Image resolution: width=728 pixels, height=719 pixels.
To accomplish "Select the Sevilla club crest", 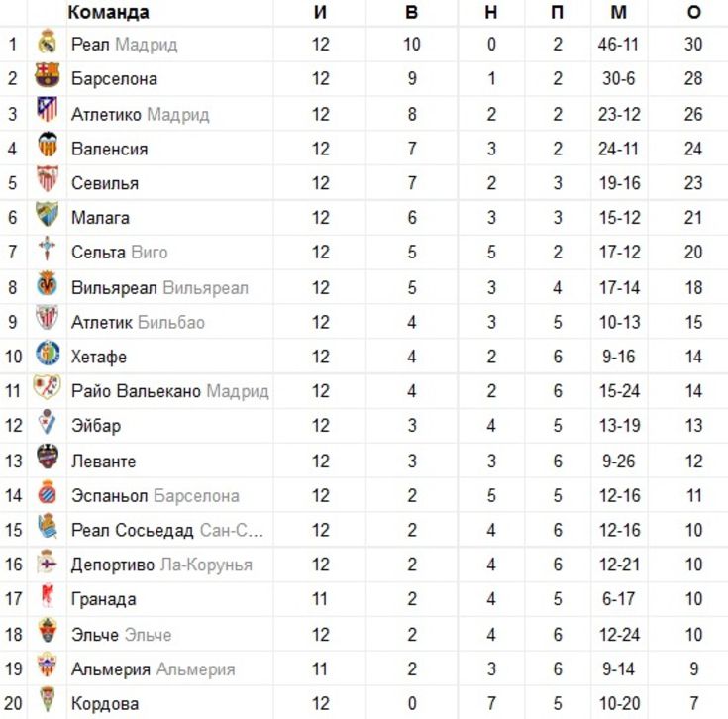I will pyautogui.click(x=47, y=178).
